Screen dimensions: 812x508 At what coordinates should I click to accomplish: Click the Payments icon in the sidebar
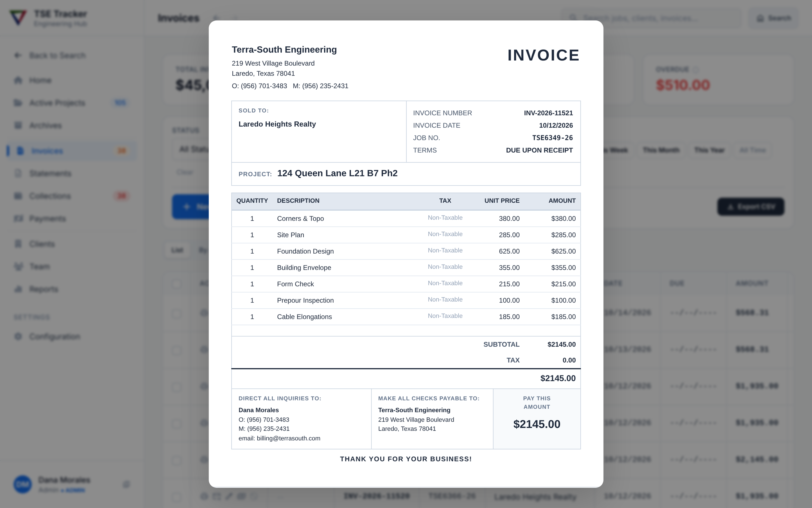coord(18,219)
